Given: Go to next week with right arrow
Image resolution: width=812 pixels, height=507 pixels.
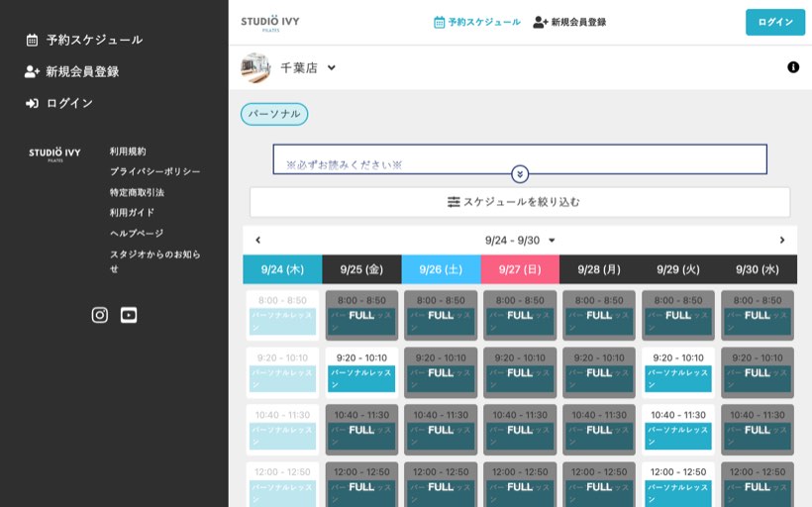Looking at the screenshot, I should click(x=782, y=240).
